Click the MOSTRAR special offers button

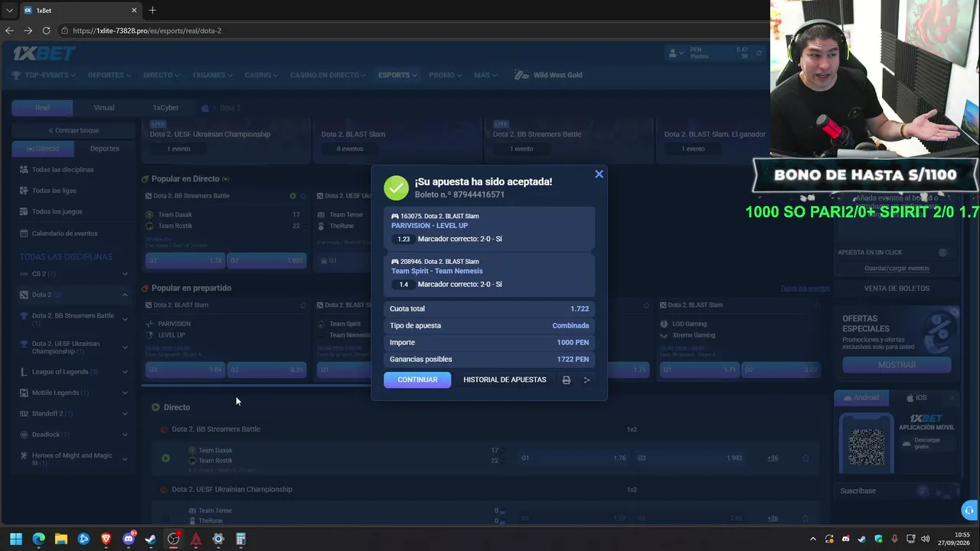click(x=897, y=365)
